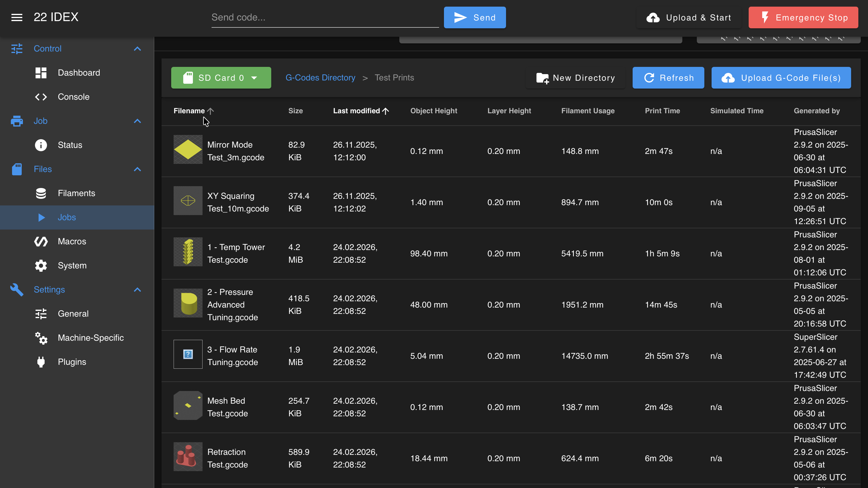Click the Refresh button

[668, 78]
